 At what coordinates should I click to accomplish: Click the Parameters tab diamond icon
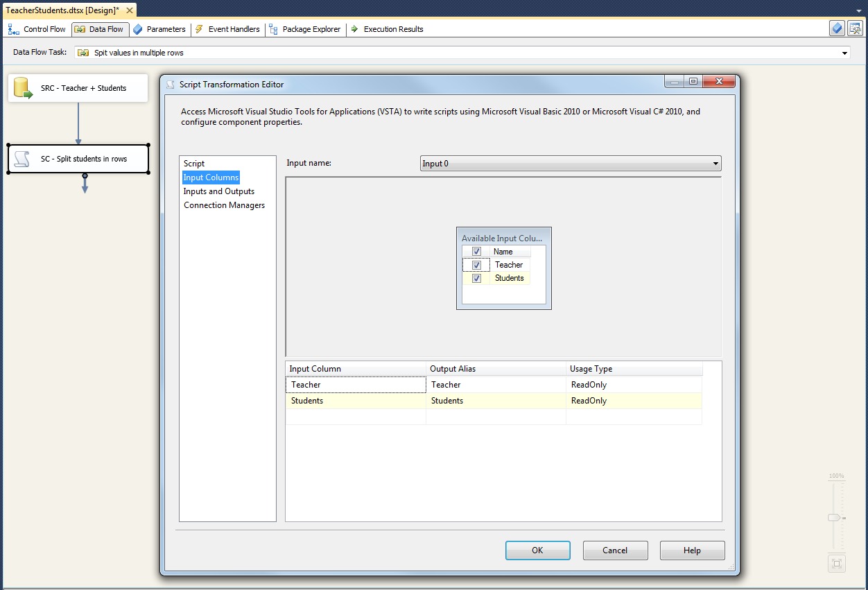(139, 29)
